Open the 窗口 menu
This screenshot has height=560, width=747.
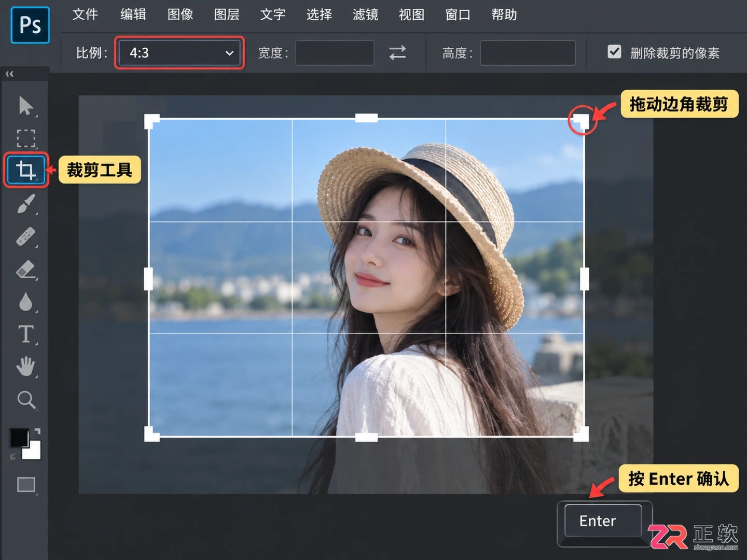(458, 15)
